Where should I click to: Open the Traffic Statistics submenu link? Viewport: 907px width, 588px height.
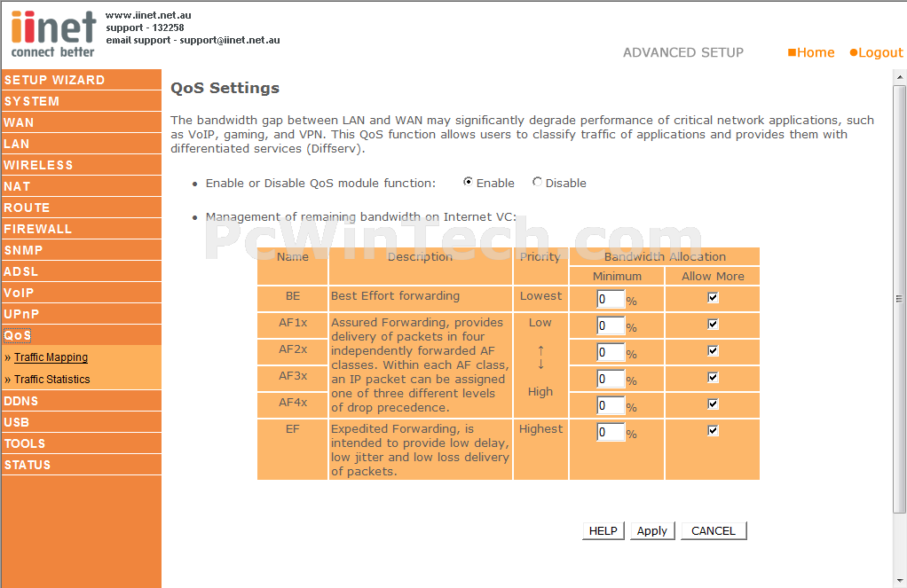point(52,380)
